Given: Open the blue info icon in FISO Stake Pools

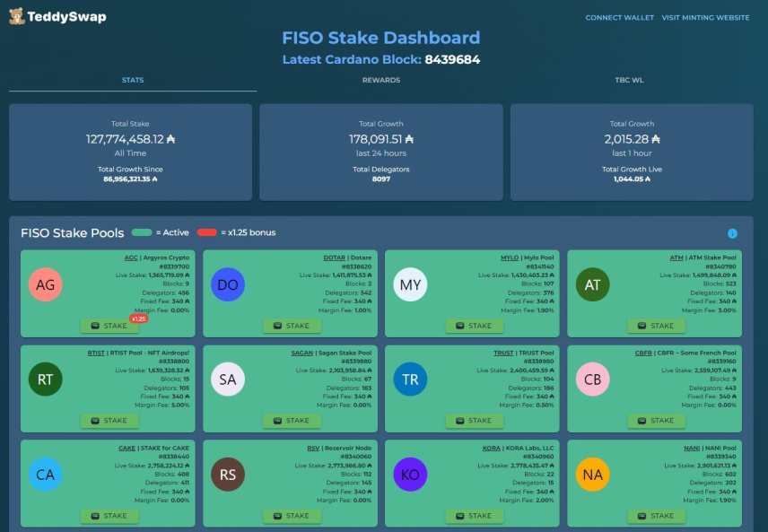Looking at the screenshot, I should click(x=732, y=233).
